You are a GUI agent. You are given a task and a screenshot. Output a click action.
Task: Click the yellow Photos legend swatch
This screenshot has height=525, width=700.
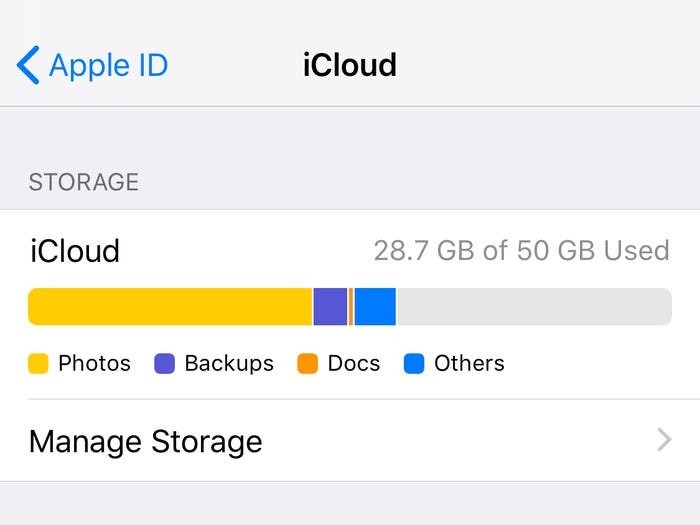click(38, 364)
